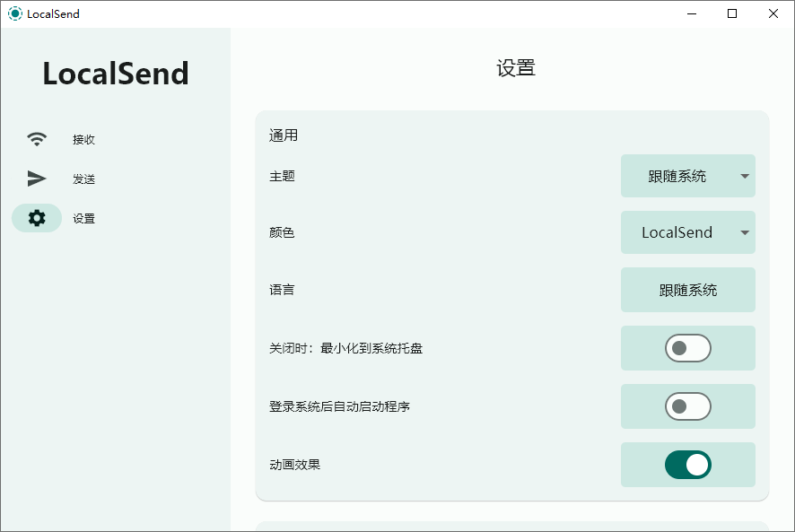
Task: Switch to the 接收 sidebar section
Action: [83, 139]
